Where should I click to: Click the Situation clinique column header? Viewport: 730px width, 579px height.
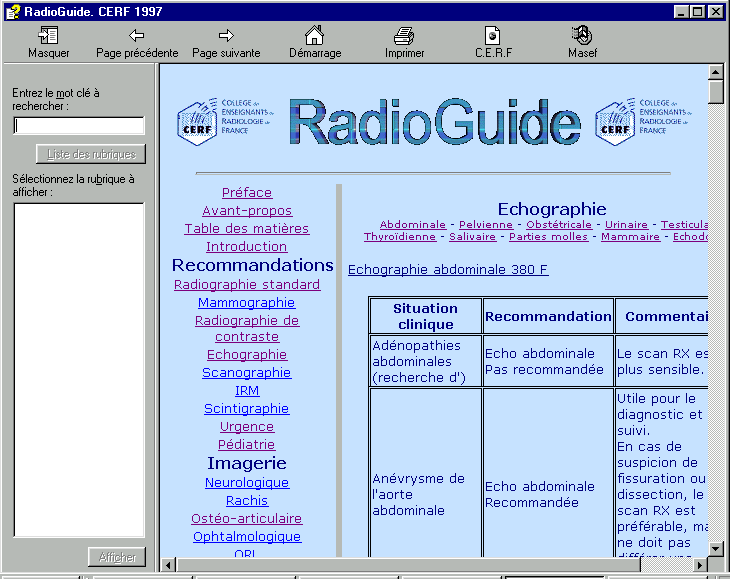click(x=426, y=316)
